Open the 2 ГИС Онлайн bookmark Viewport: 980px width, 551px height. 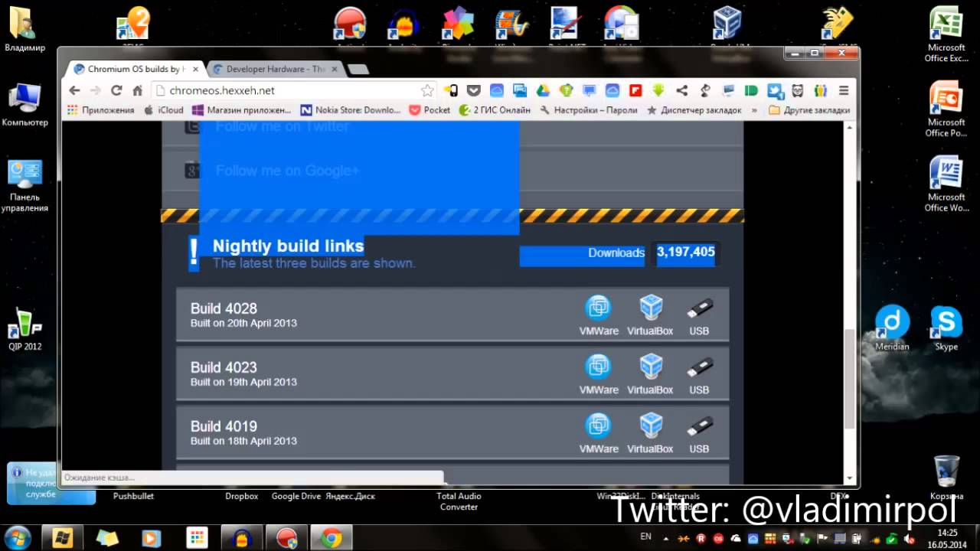[x=495, y=110]
